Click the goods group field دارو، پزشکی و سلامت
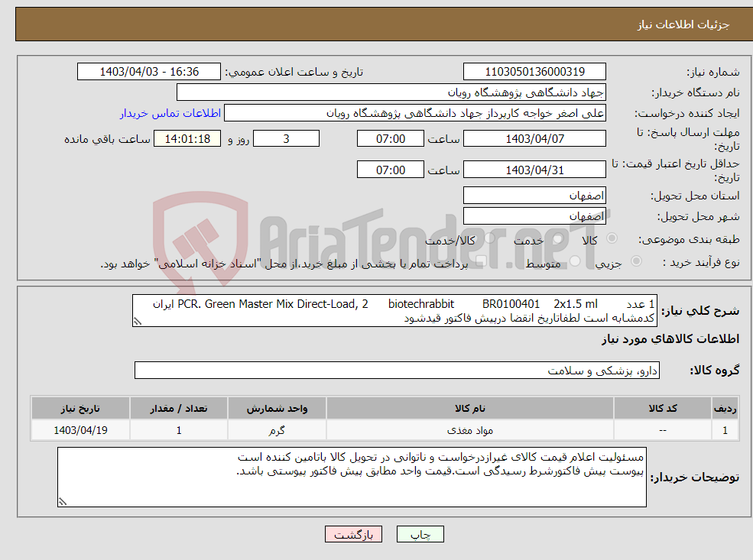Viewport: 753px width, 560px height. [398, 370]
